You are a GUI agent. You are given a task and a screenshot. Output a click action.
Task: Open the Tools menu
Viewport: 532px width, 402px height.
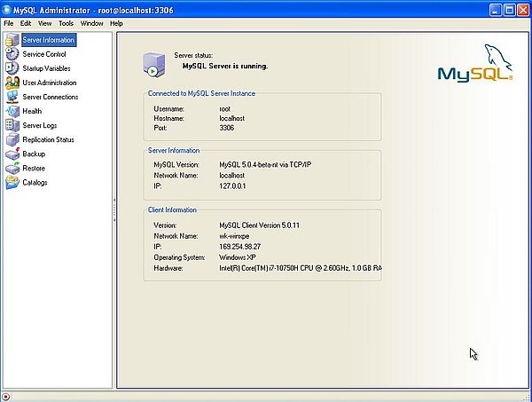pos(66,23)
